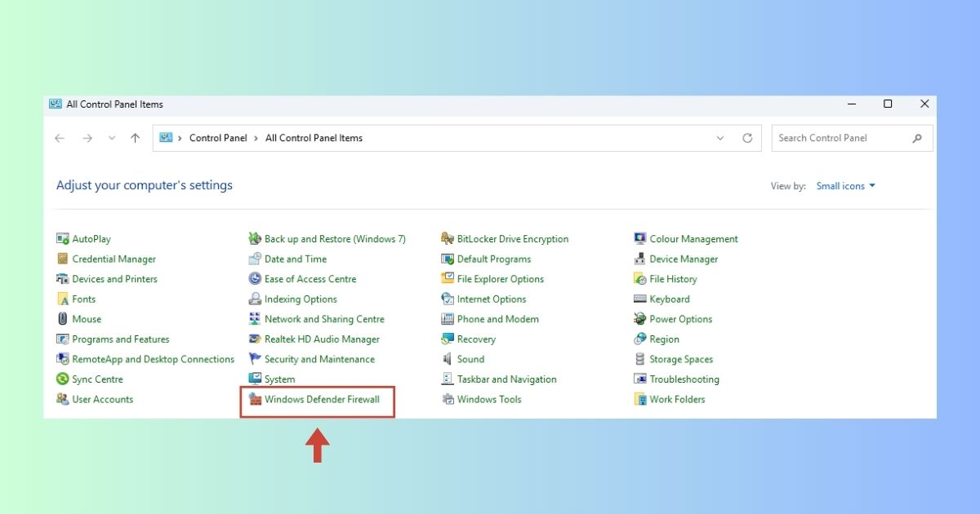Open Security and Maintenance flag icon

pyautogui.click(x=255, y=359)
